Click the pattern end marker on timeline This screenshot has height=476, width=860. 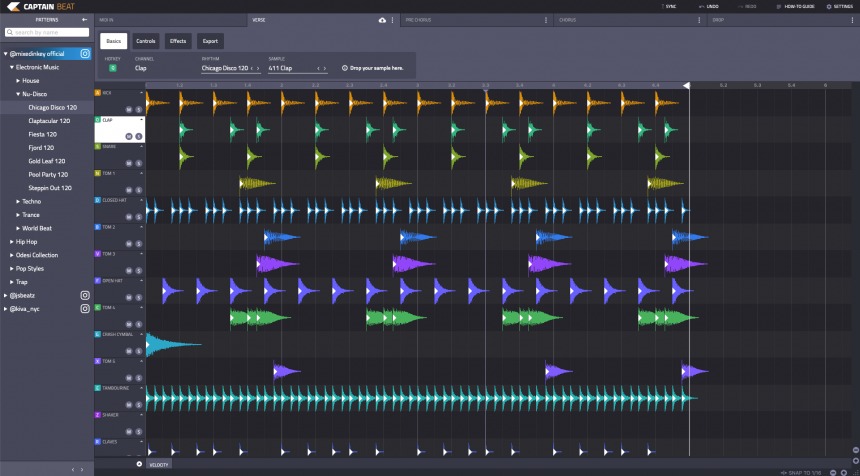click(x=687, y=86)
